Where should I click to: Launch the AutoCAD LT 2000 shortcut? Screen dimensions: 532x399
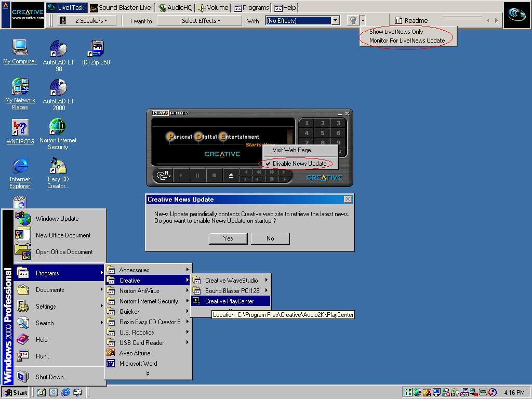(58, 95)
